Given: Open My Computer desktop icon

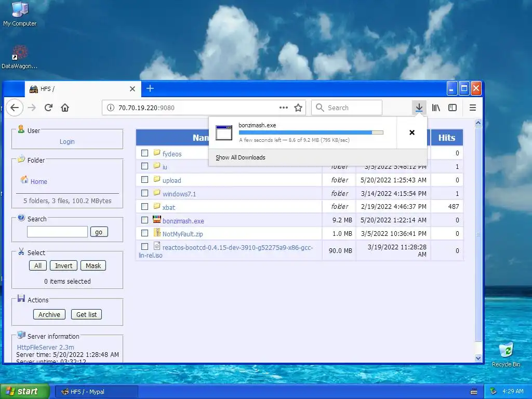Looking at the screenshot, I should (x=20, y=14).
